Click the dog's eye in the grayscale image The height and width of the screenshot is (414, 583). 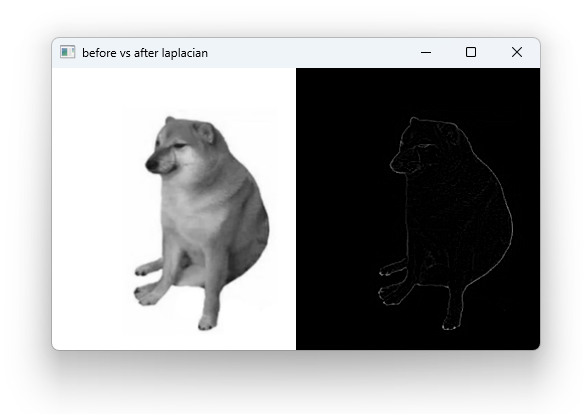(179, 145)
